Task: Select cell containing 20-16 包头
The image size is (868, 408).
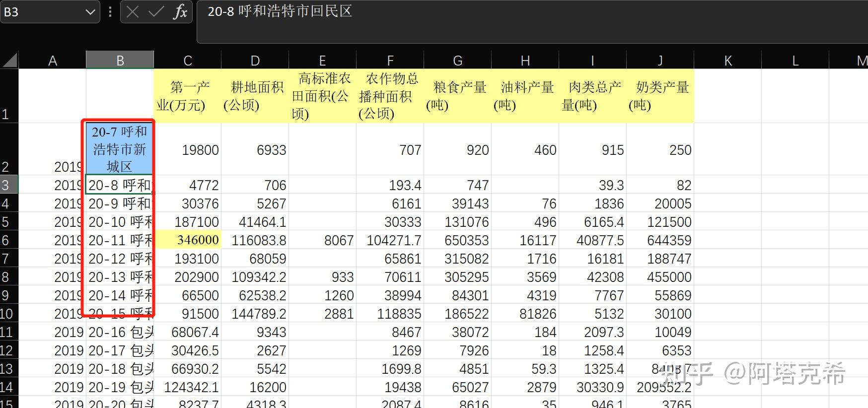Action: click(x=120, y=332)
